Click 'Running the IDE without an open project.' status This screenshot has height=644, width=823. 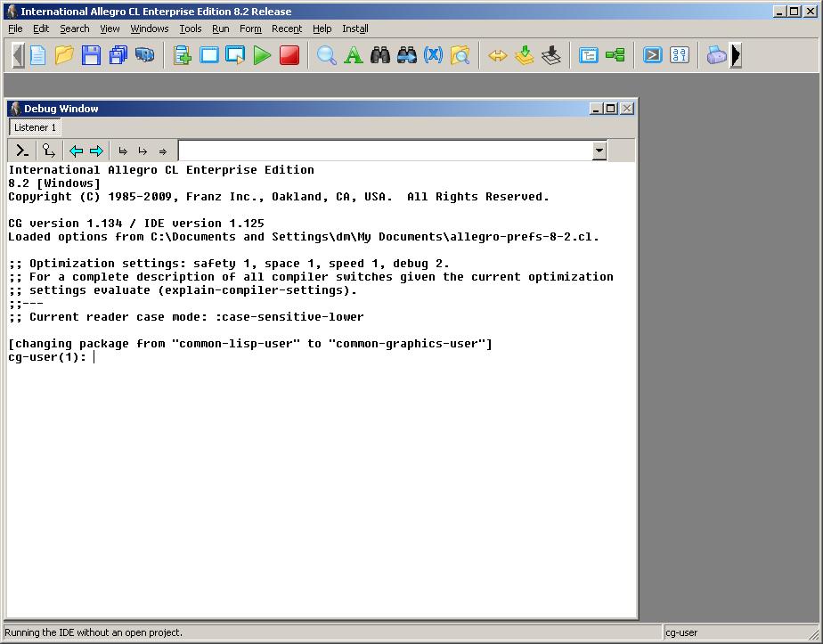tap(94, 632)
